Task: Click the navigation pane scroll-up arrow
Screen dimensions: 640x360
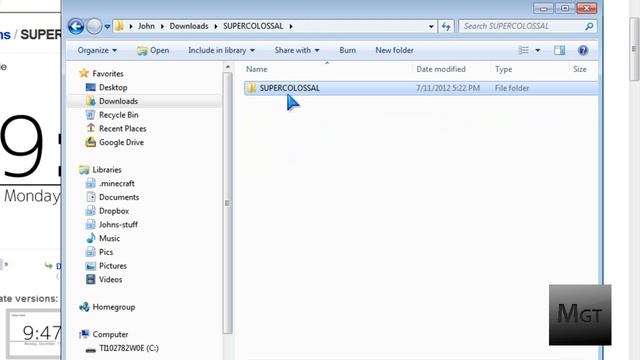Action: pos(228,67)
